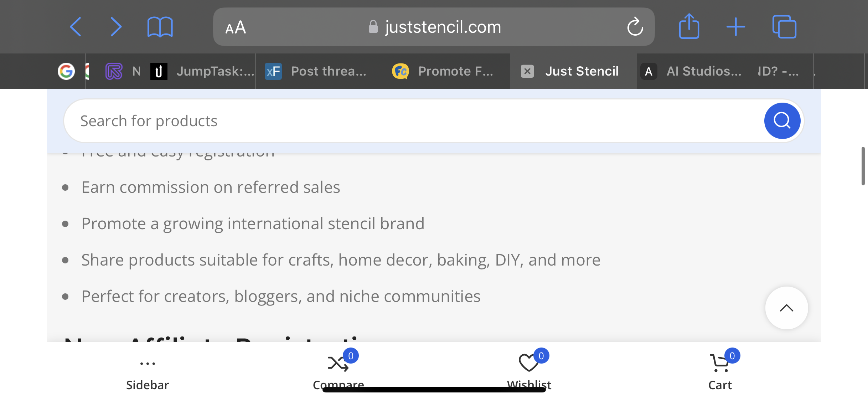This screenshot has height=401, width=868.
Task: Open the Compare shuffle icon
Action: point(339,364)
